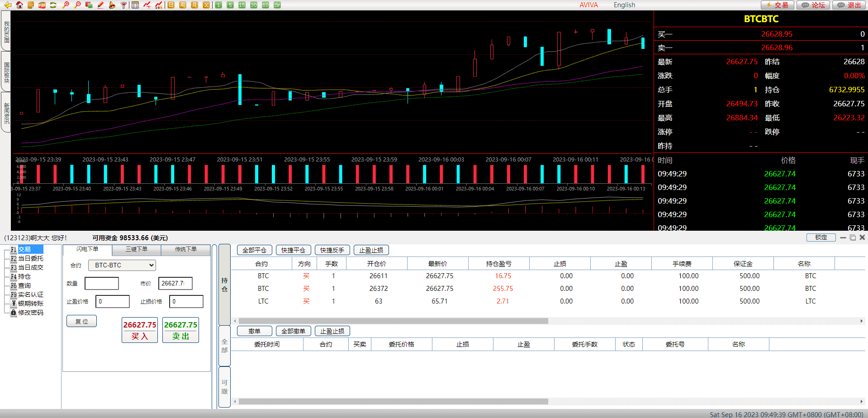Click the green 卖出 sell button
Screen dimensions: 868x418
click(180, 330)
